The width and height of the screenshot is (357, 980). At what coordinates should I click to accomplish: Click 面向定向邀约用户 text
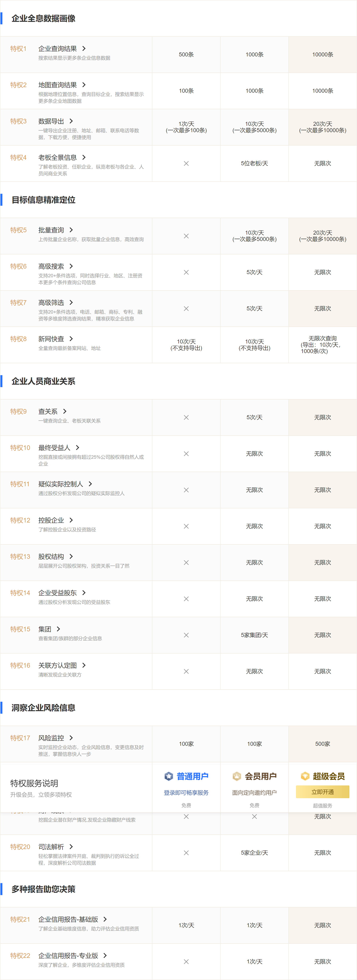[x=254, y=793]
